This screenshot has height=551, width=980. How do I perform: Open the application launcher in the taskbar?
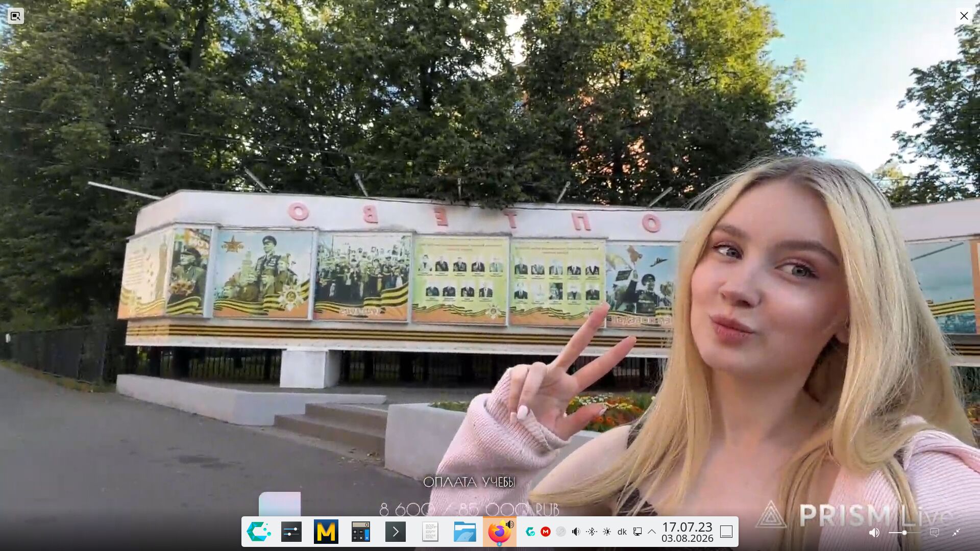(259, 532)
